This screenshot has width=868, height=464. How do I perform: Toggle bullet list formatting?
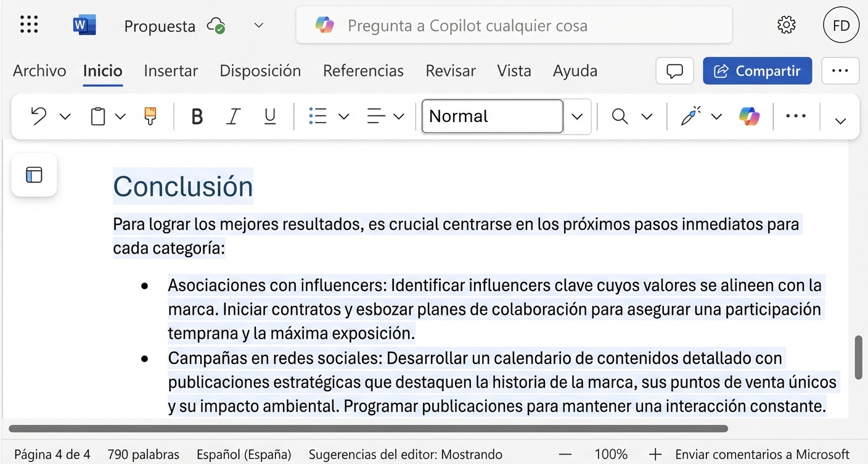317,116
